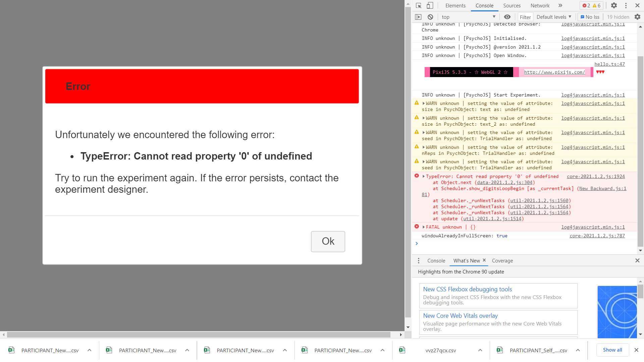Toggle the console sidebar panel icon
This screenshot has width=644, height=362.
[x=418, y=17]
